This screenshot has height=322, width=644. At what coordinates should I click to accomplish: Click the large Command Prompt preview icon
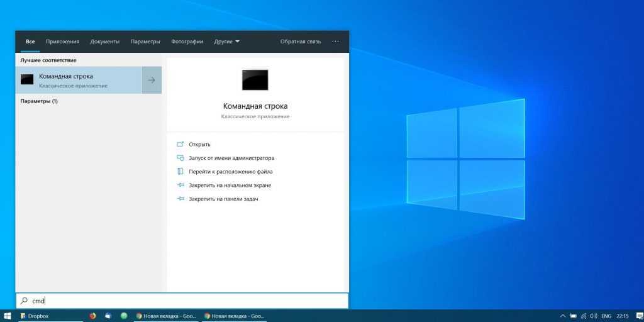[x=255, y=80]
